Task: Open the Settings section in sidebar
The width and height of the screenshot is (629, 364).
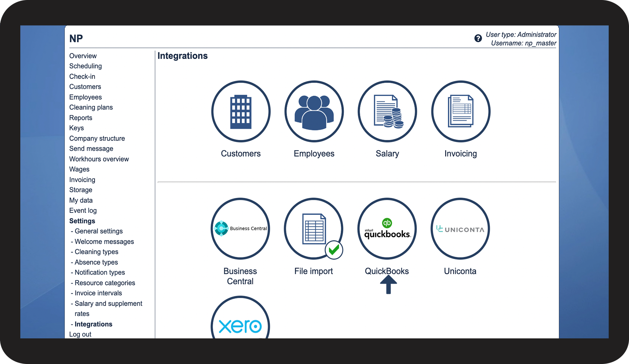Action: pos(82,221)
